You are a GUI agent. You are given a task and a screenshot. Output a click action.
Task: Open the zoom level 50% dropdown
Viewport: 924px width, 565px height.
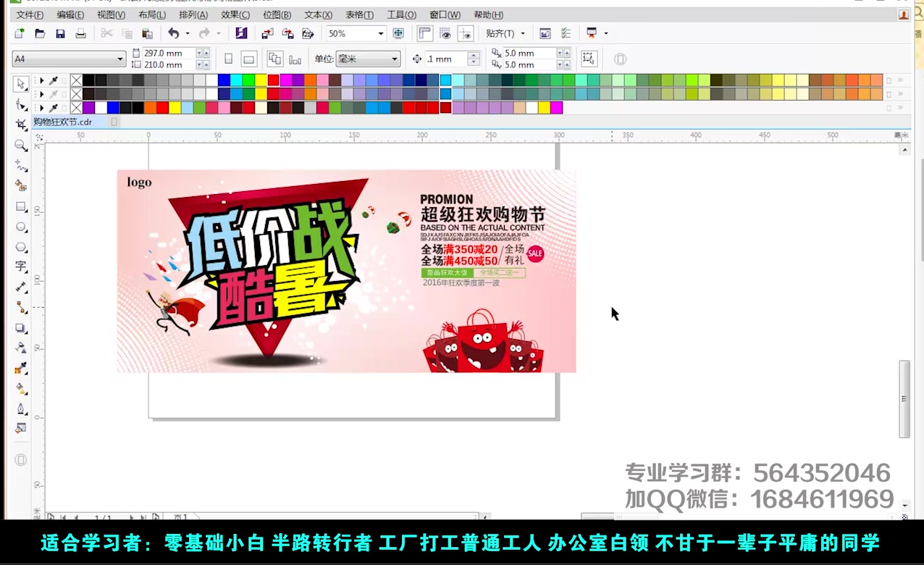[381, 33]
